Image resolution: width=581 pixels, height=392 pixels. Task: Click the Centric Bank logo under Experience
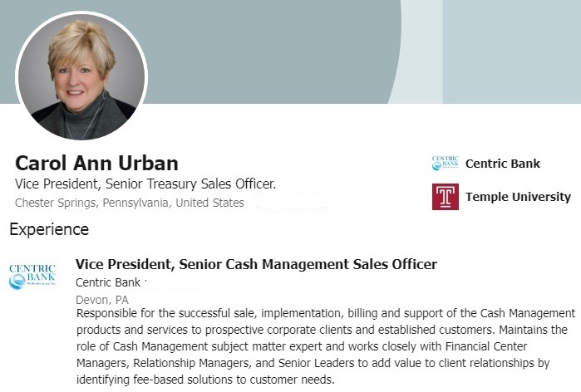click(x=32, y=277)
